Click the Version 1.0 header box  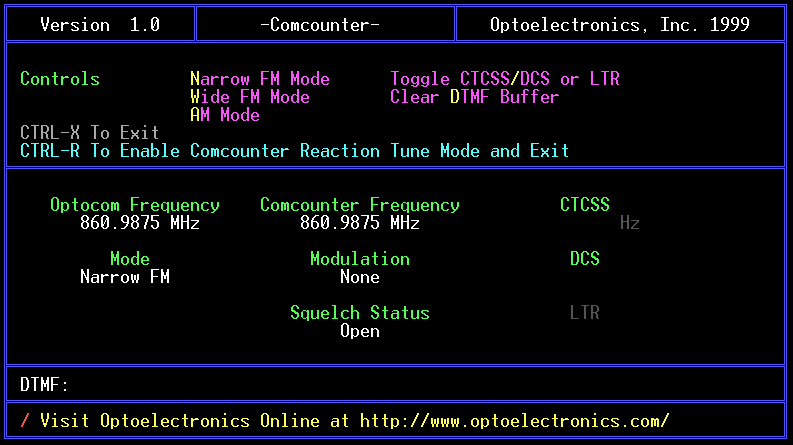coord(99,25)
